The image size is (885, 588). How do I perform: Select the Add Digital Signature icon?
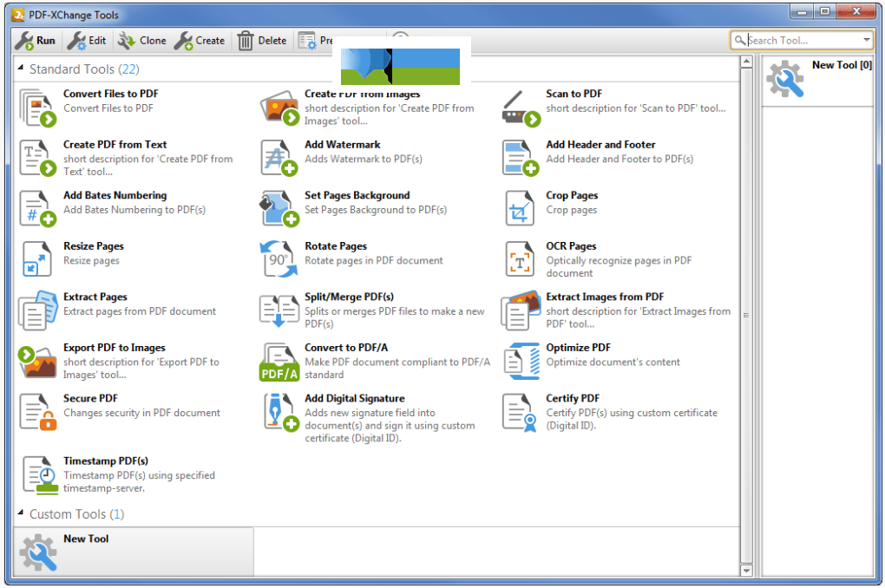282,413
